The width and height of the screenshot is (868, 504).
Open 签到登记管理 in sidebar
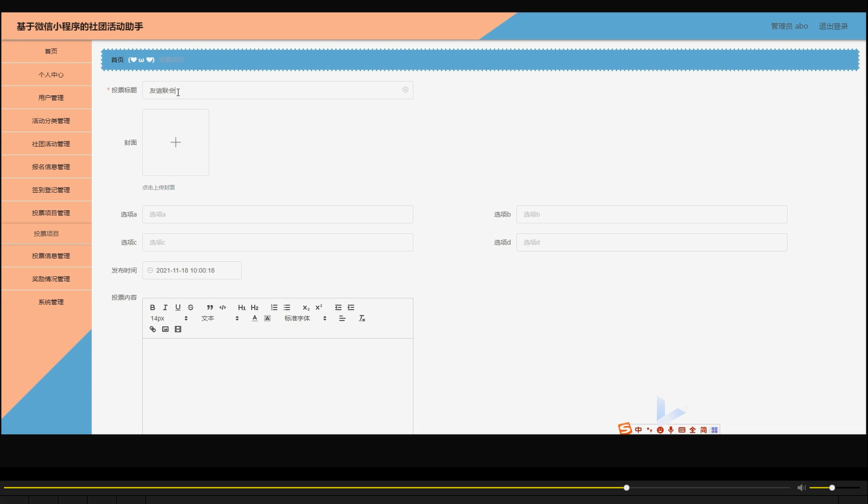(46, 190)
